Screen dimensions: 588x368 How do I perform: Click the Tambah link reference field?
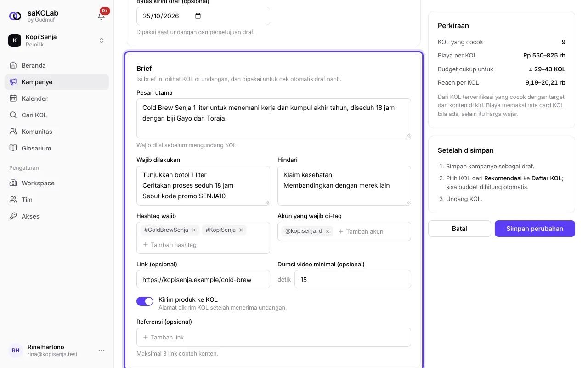tap(274, 337)
